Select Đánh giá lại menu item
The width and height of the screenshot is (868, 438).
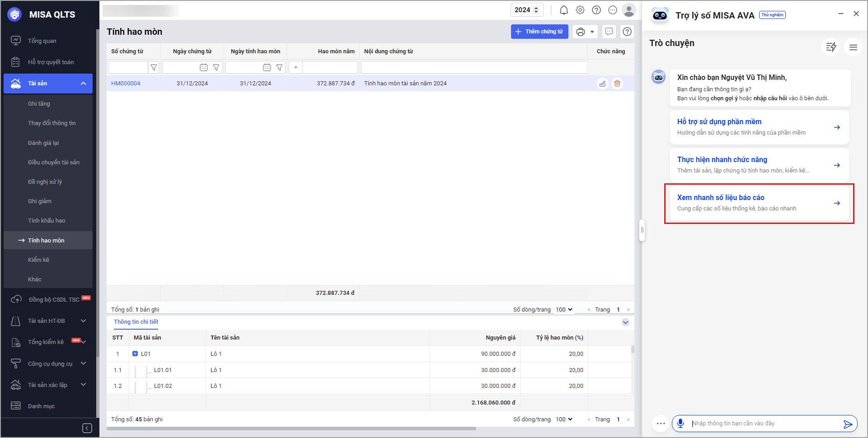tap(43, 143)
